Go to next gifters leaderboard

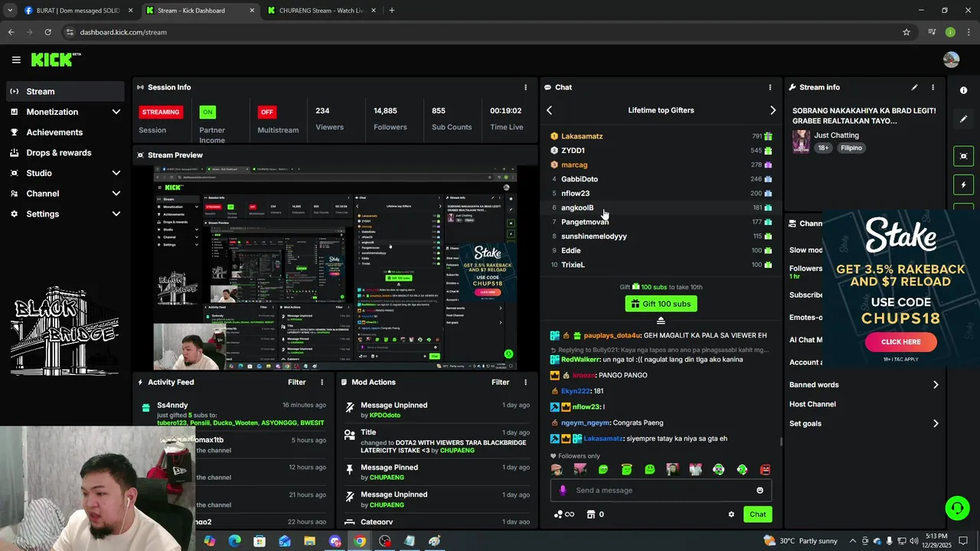[x=773, y=110]
